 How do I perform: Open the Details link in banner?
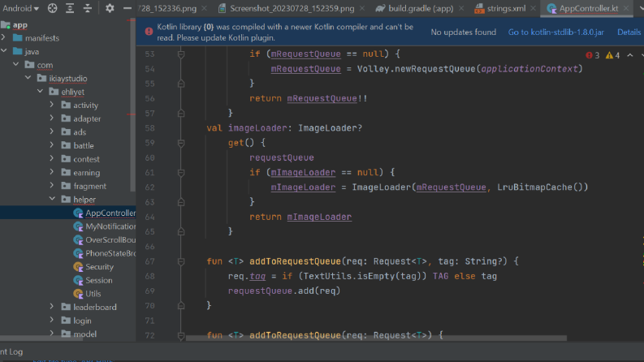tap(629, 32)
